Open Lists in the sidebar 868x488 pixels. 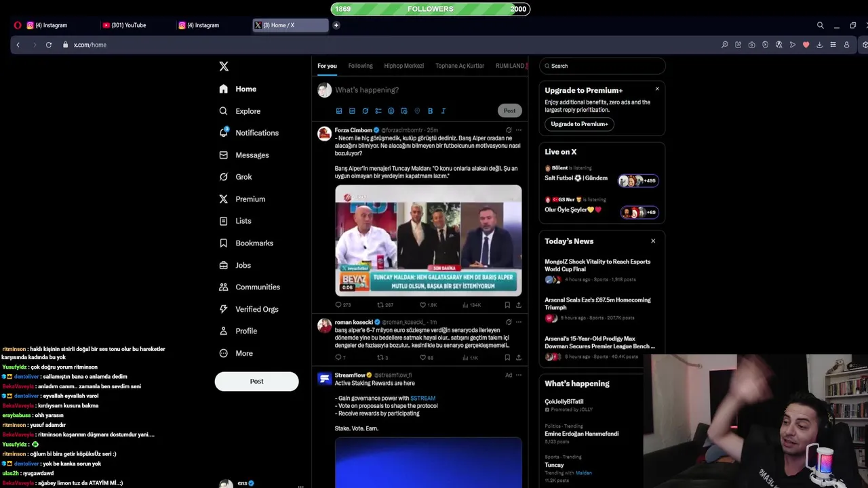[x=235, y=221]
